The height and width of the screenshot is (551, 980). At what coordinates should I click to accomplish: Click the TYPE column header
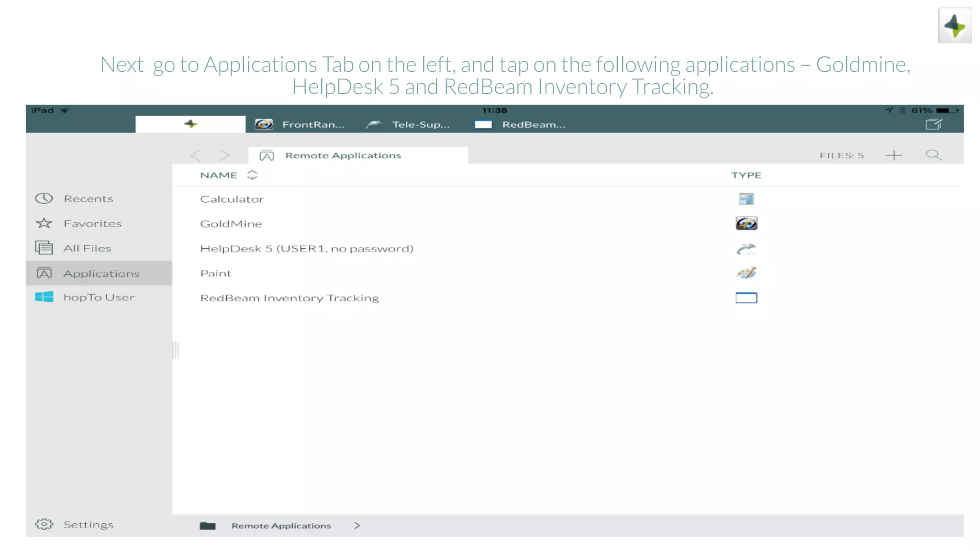point(746,175)
